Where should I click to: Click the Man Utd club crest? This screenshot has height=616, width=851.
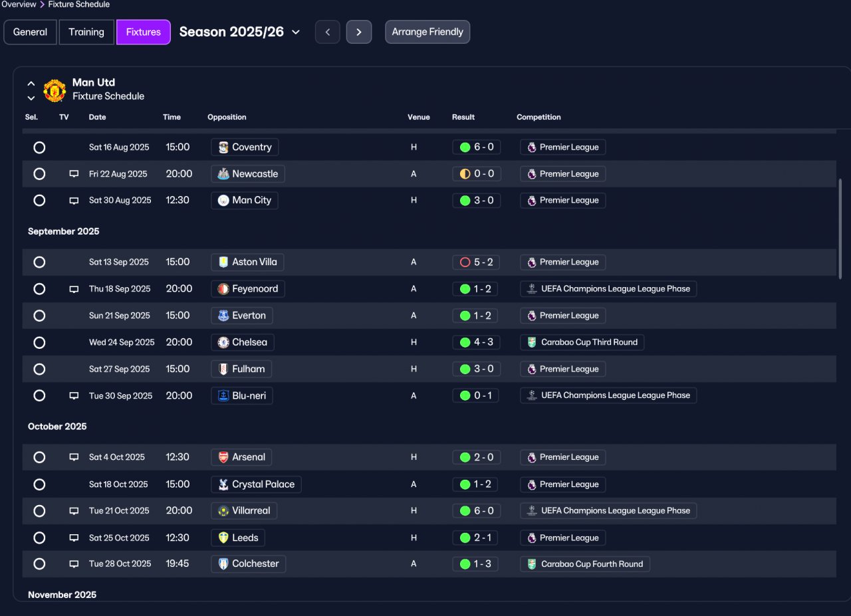tap(55, 90)
